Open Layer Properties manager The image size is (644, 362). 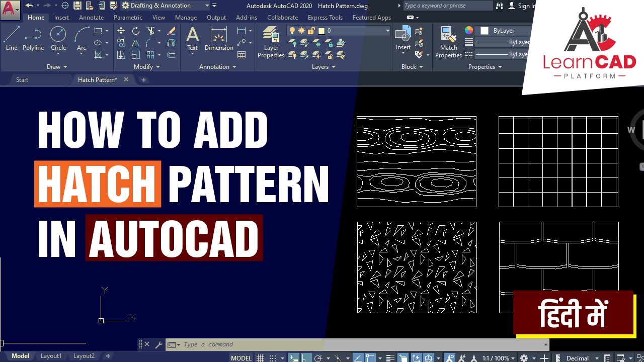click(x=271, y=42)
